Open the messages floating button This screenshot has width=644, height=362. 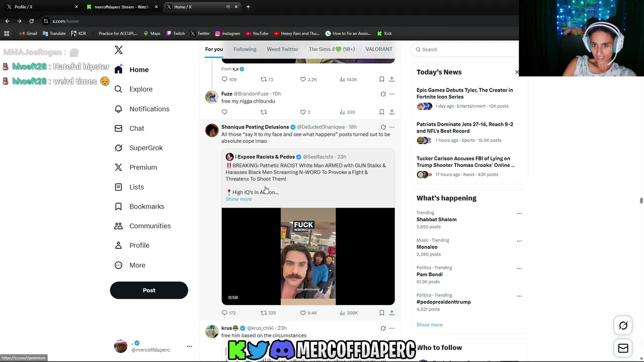click(623, 348)
